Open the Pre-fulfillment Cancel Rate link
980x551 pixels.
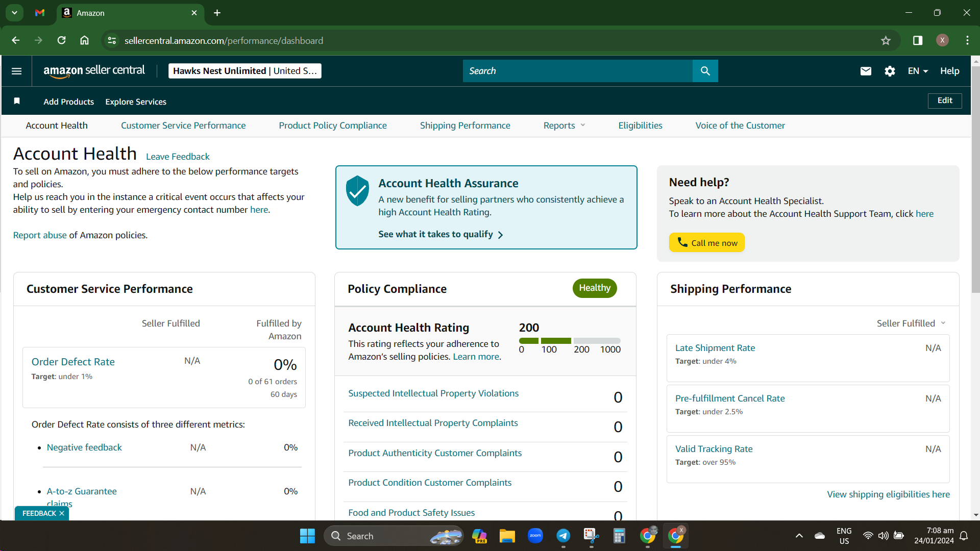pos(730,398)
